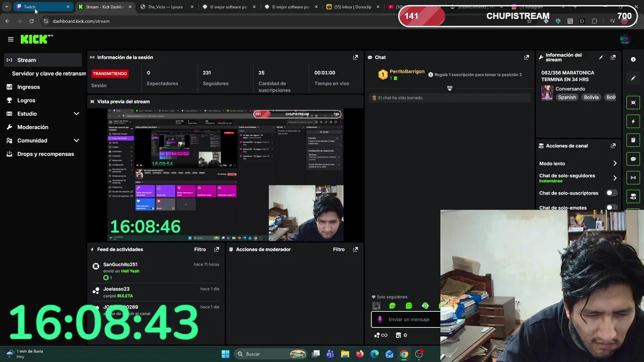Click PerritoBarrigon username in chat

(x=407, y=71)
